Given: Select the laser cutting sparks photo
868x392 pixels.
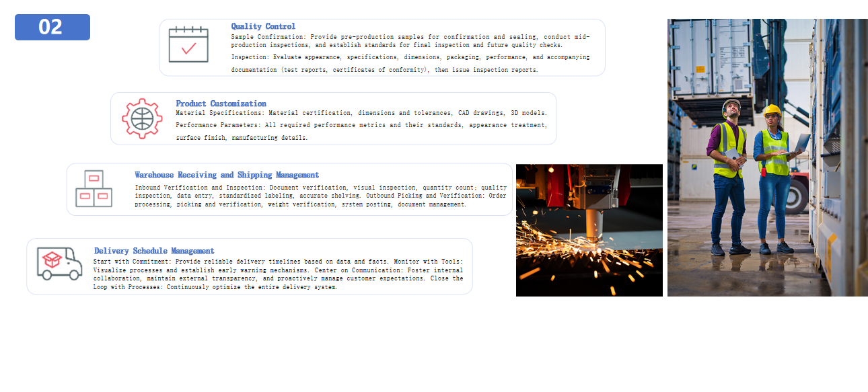Looking at the screenshot, I should (x=589, y=230).
